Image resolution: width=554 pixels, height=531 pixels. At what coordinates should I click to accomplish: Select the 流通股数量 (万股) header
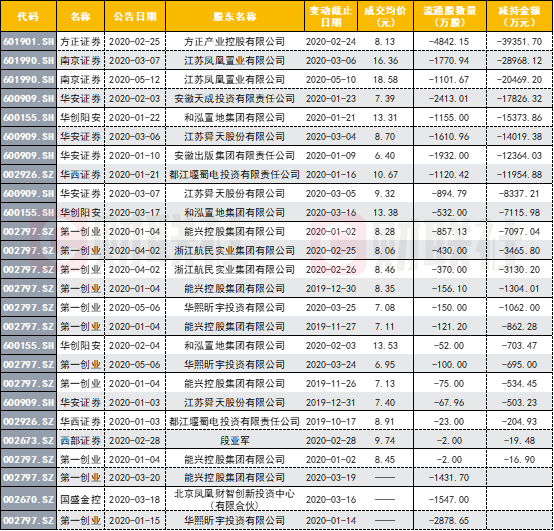pyautogui.click(x=450, y=16)
